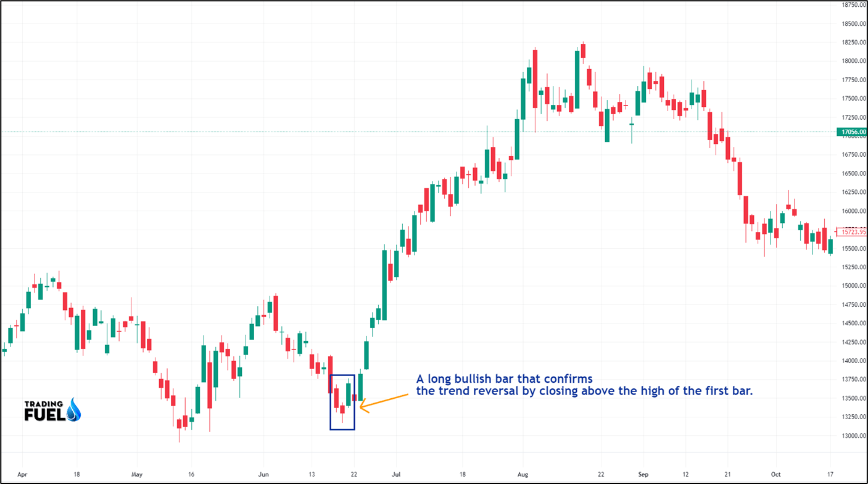Select the 13 label on the date axis
This screenshot has height=484, width=868.
tap(312, 475)
